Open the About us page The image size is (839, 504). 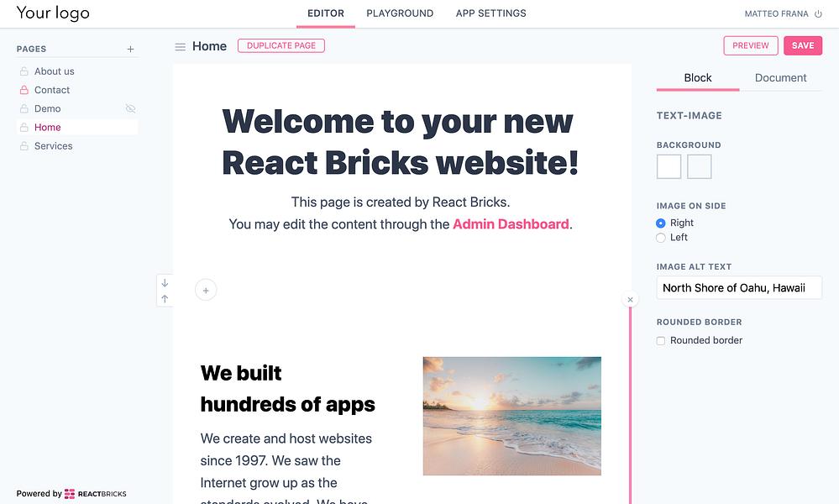point(54,71)
